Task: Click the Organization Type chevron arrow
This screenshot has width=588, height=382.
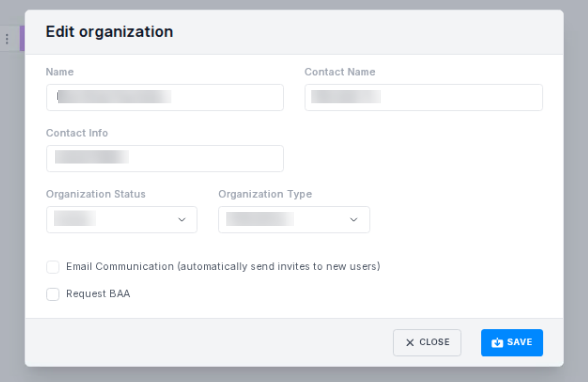Action: [x=354, y=220]
